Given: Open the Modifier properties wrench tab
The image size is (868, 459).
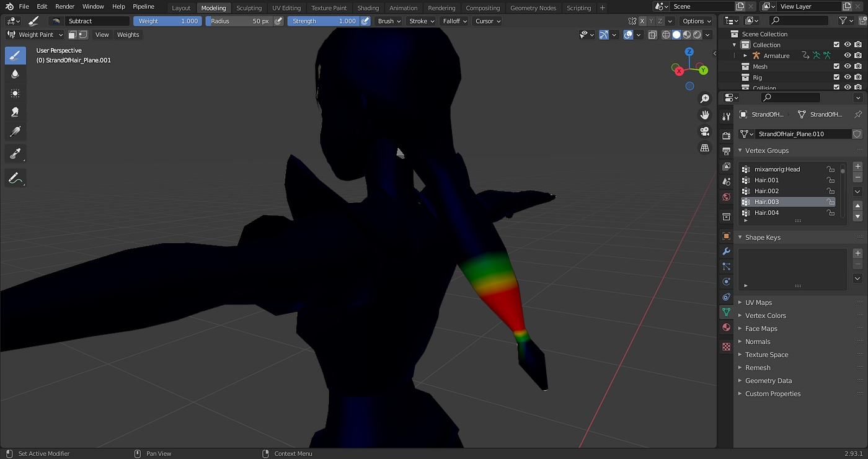Looking at the screenshot, I should [x=726, y=250].
